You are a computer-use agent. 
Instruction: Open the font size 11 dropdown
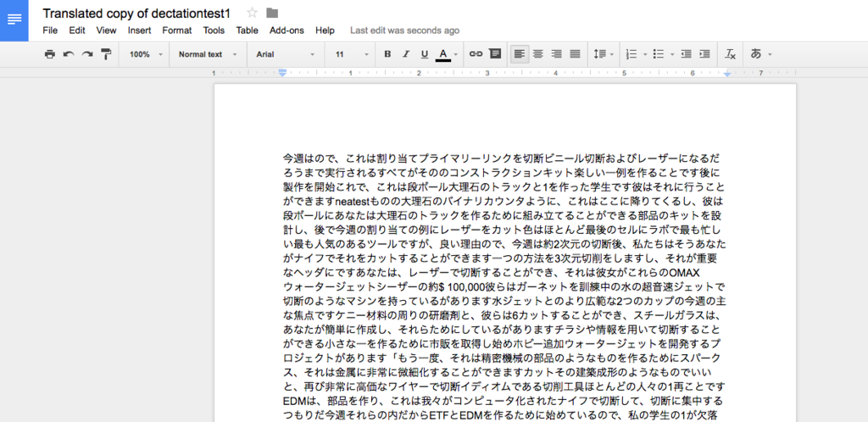click(352, 54)
